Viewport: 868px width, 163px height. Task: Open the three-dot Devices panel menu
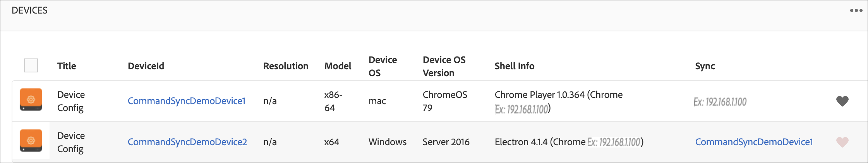coord(856,10)
